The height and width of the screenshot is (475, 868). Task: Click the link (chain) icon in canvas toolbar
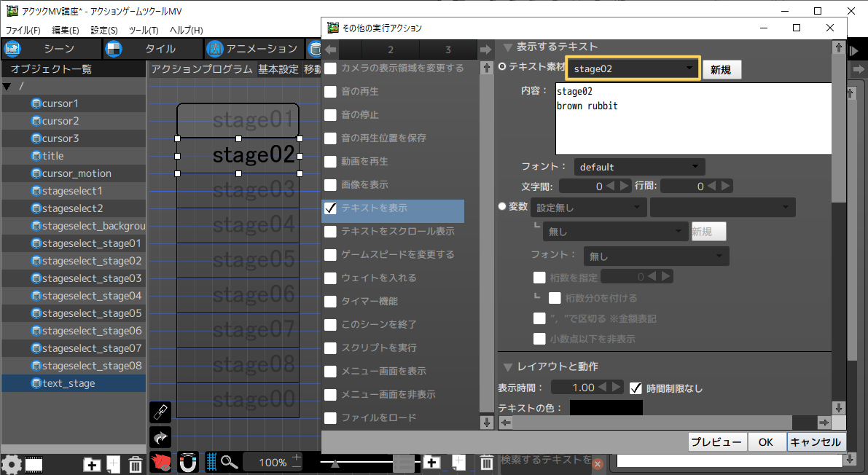pos(160,412)
